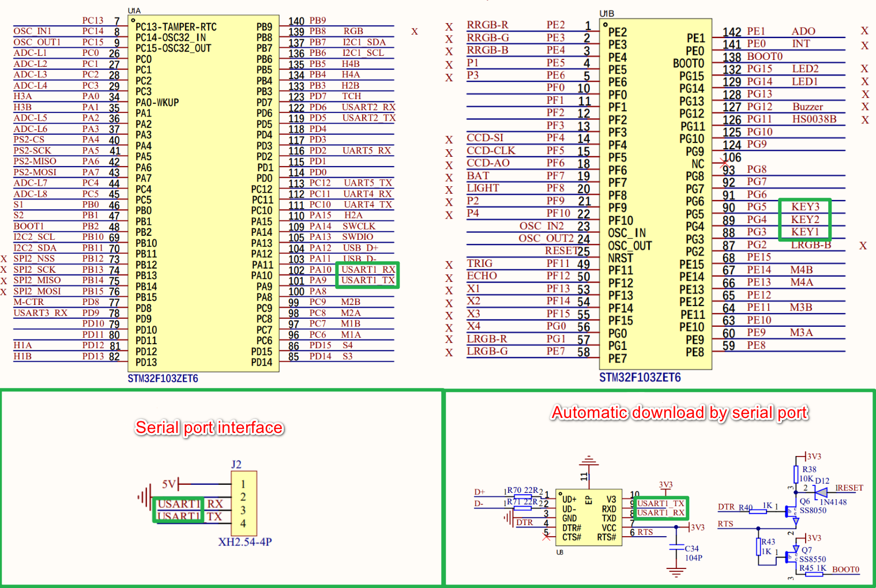Click the KEY1 net label on PG3
The height and width of the screenshot is (588, 876).
(805, 232)
